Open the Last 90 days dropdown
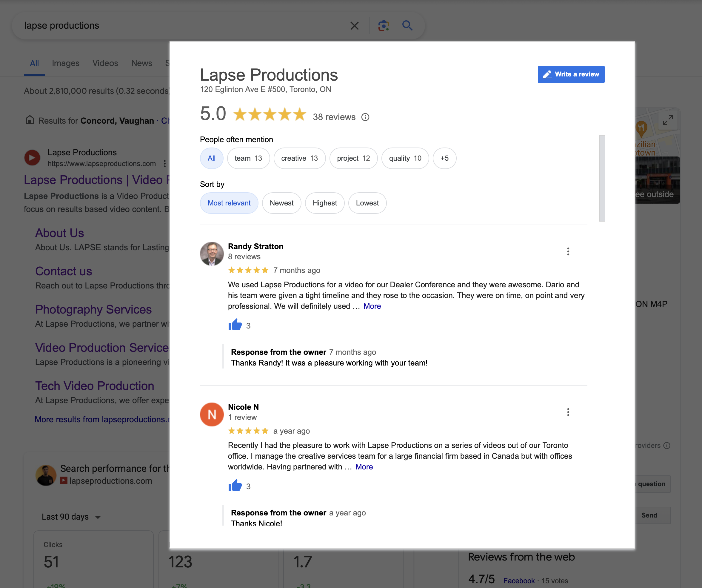702x588 pixels. tap(71, 517)
